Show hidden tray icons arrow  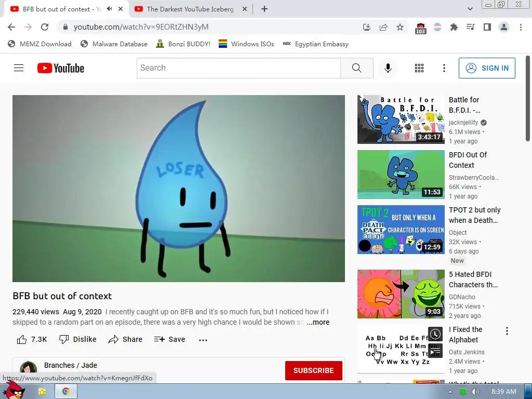point(450,392)
